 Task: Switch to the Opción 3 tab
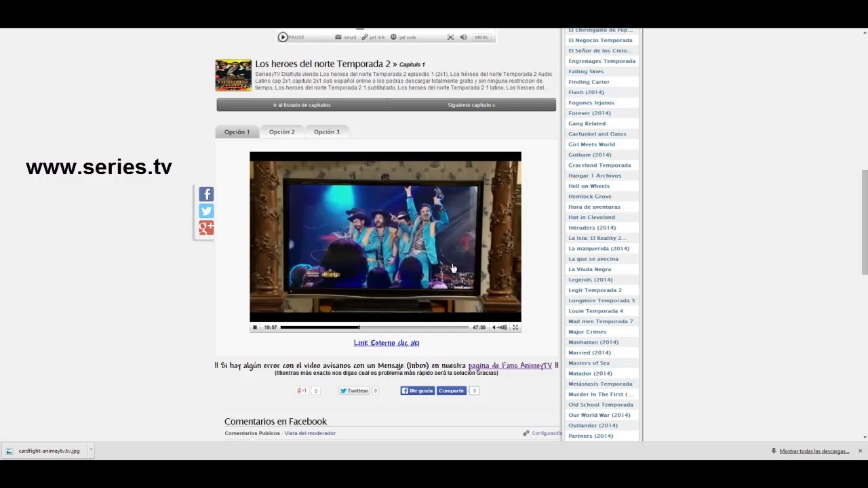click(327, 132)
